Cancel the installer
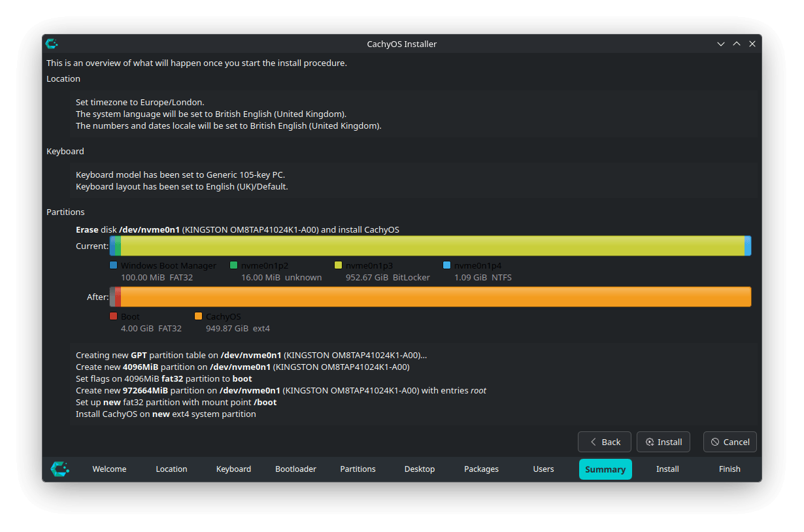Screen dimensions: 804x532 pos(730,442)
